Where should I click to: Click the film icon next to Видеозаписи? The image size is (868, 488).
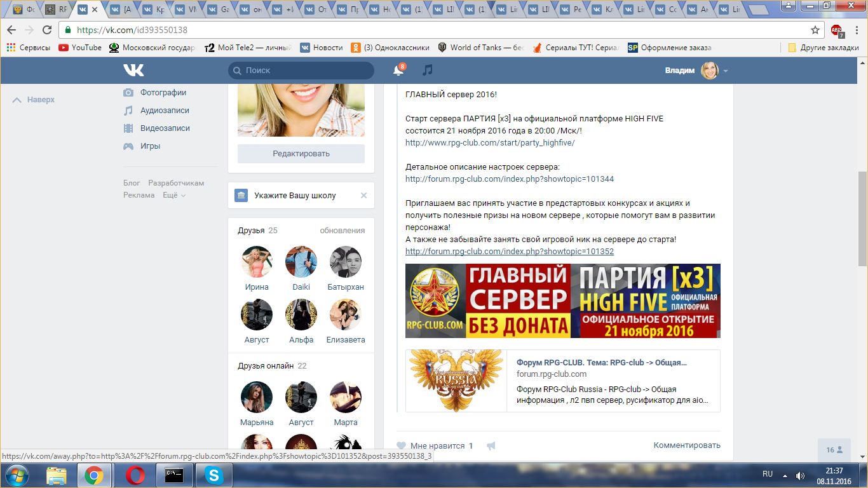point(128,128)
